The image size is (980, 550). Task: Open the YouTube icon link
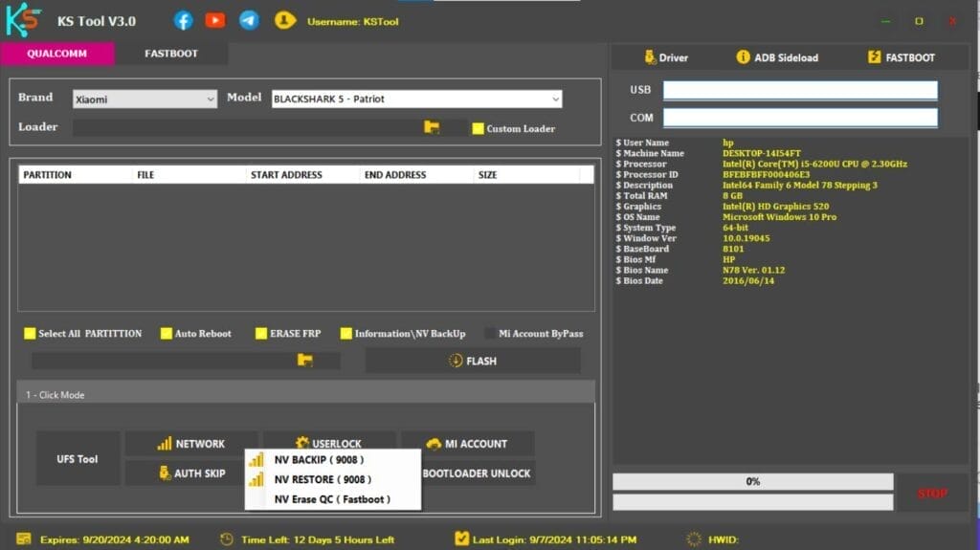coord(215,21)
